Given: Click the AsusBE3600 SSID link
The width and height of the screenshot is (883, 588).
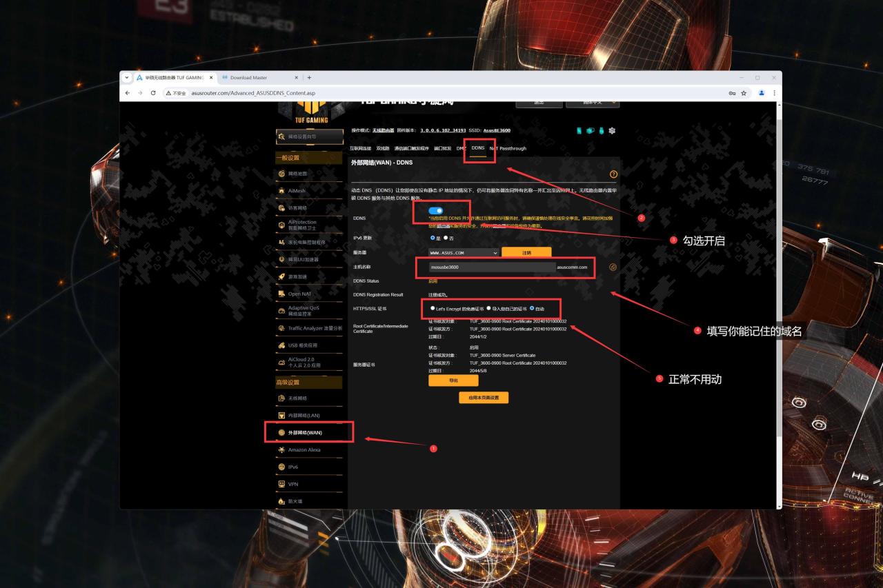Looking at the screenshot, I should point(497,130).
